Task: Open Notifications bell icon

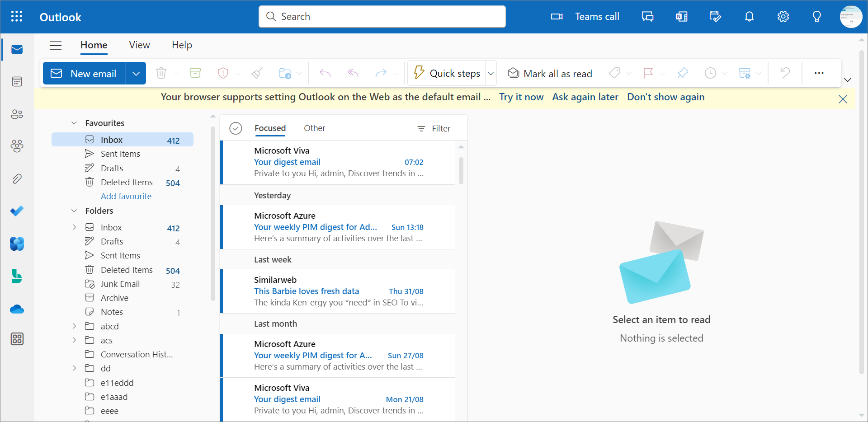Action: [749, 17]
